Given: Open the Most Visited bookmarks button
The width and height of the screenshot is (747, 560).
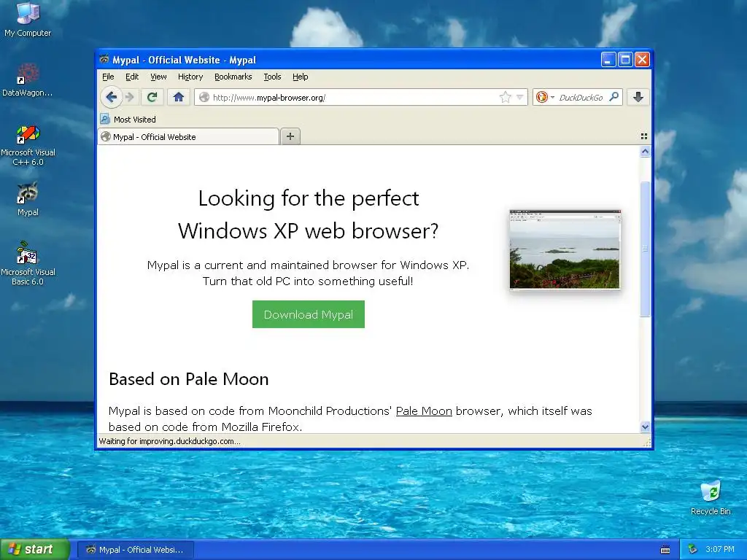Looking at the screenshot, I should (x=128, y=119).
